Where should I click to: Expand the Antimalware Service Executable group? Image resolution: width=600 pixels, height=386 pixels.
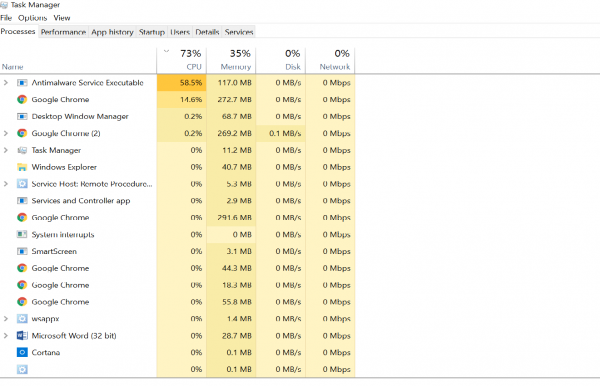point(6,83)
